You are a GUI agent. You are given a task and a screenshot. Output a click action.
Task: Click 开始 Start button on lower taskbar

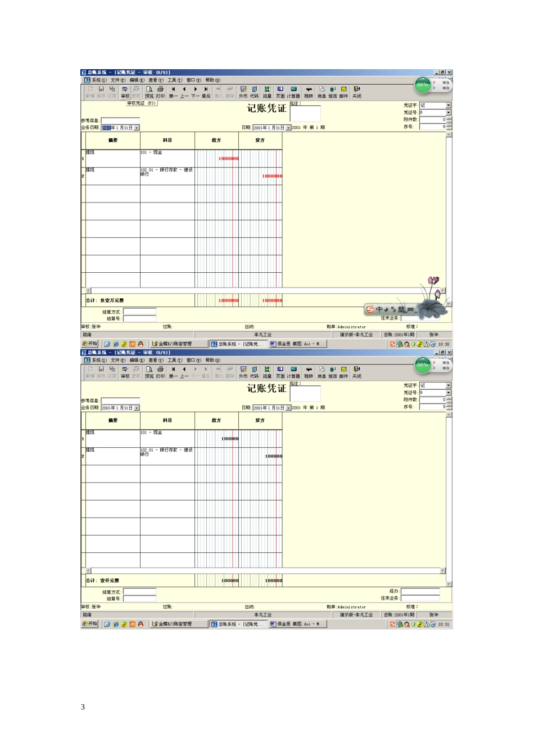[x=90, y=624]
